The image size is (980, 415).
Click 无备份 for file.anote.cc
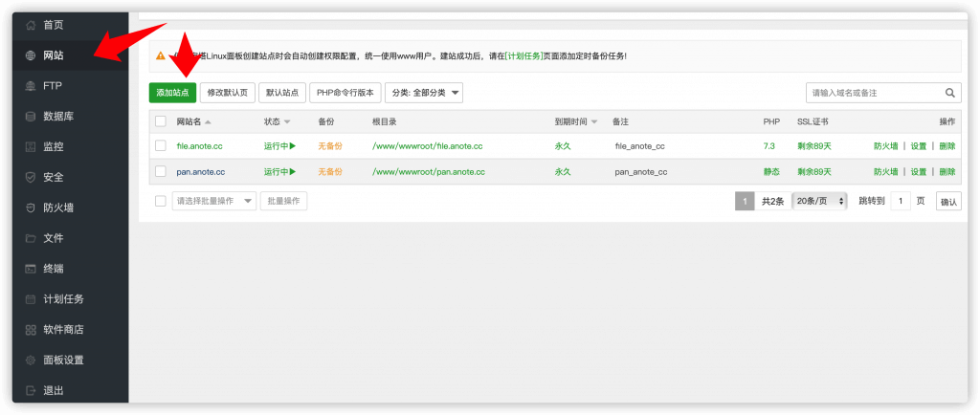[x=330, y=146]
